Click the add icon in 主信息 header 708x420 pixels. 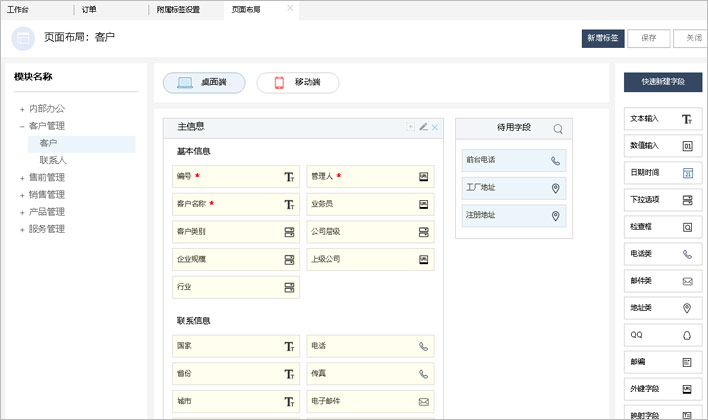410,127
